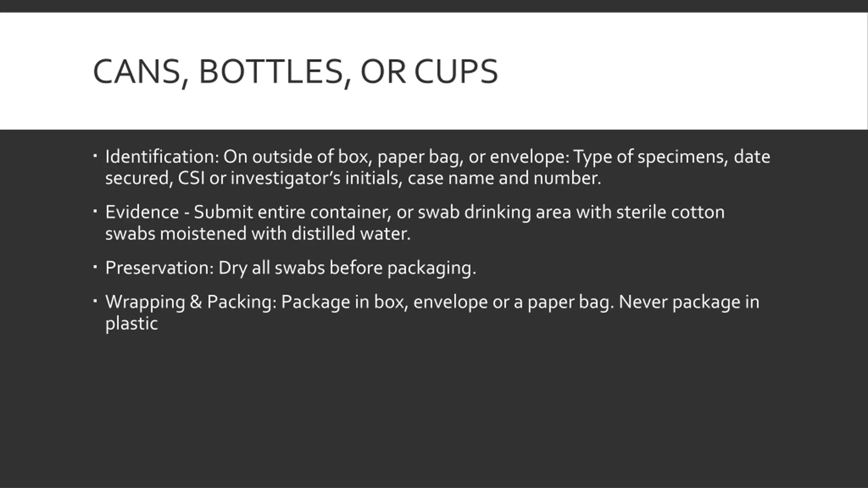868x488 pixels.
Task: Click the word "CUPS" in the title
Action: 456,72
